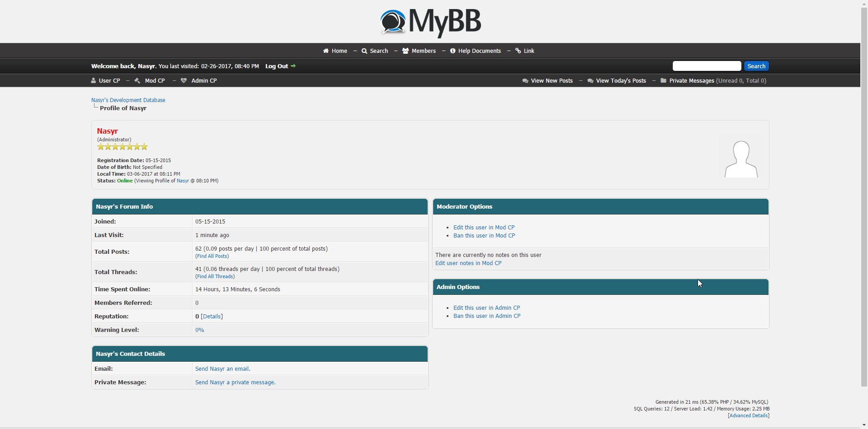Open View New Posts
Viewport: 868px width, 429px height.
click(552, 81)
